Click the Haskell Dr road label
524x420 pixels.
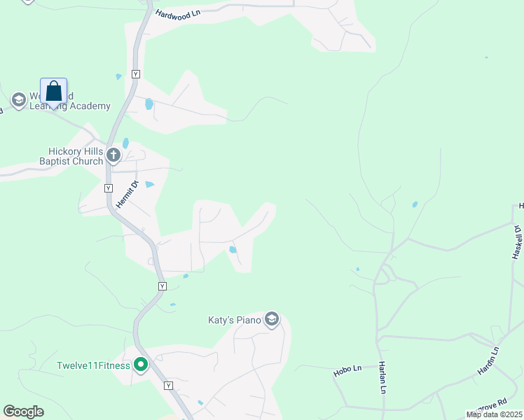pos(517,242)
